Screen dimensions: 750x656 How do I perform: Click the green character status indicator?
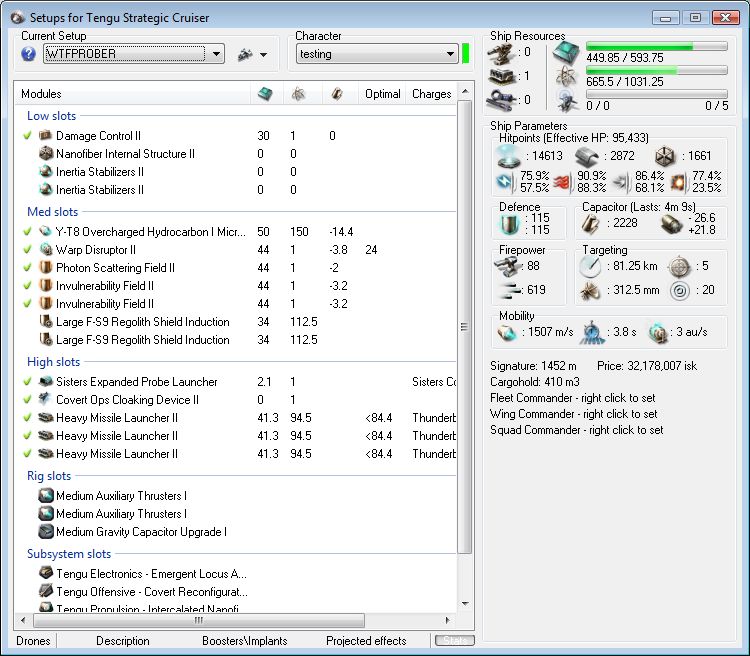click(x=465, y=53)
